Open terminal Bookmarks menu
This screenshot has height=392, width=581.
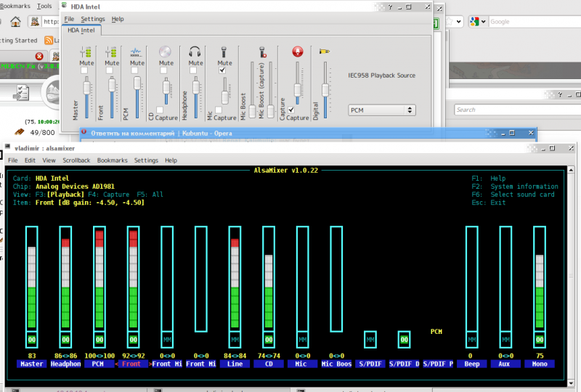[113, 160]
